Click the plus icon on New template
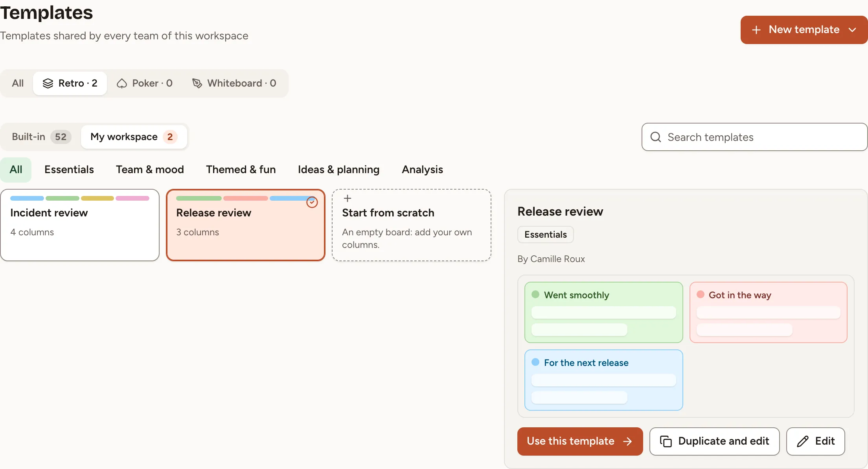Screen dimensions: 868x469 point(756,30)
